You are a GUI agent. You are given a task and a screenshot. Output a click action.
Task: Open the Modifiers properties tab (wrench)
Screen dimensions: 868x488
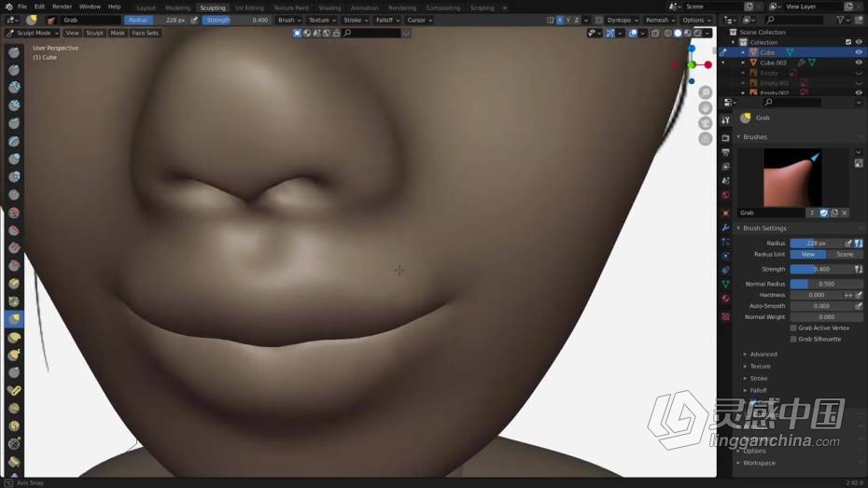pyautogui.click(x=726, y=228)
